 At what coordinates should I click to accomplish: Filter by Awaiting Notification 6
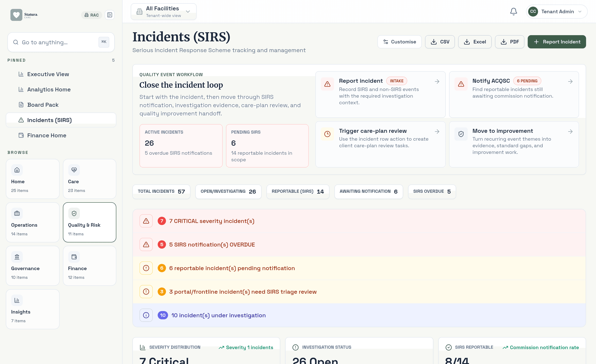[x=369, y=192]
